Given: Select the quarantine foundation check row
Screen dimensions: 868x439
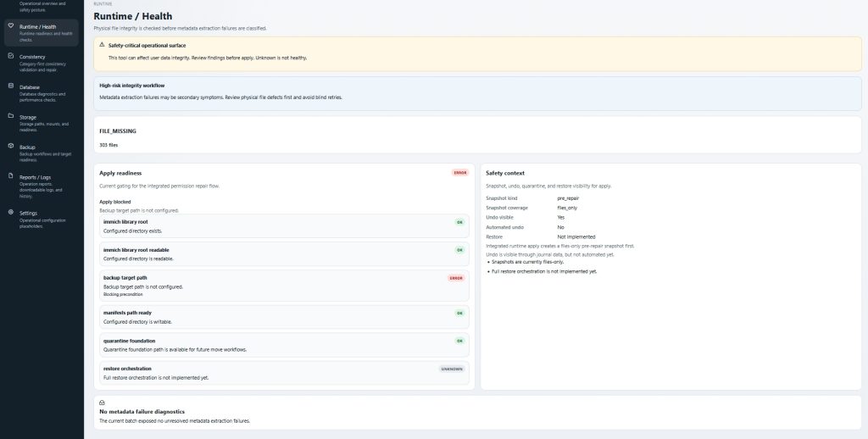Looking at the screenshot, I should [x=282, y=344].
